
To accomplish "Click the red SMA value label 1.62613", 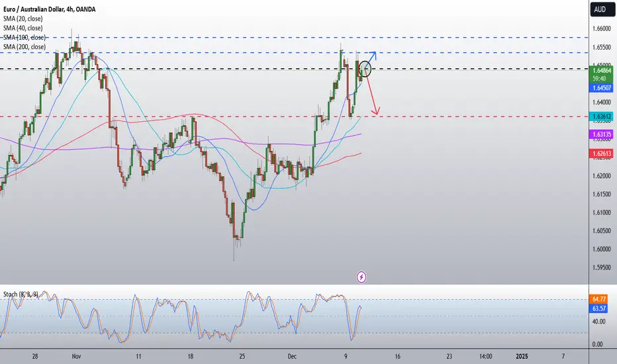I will 601,154.
